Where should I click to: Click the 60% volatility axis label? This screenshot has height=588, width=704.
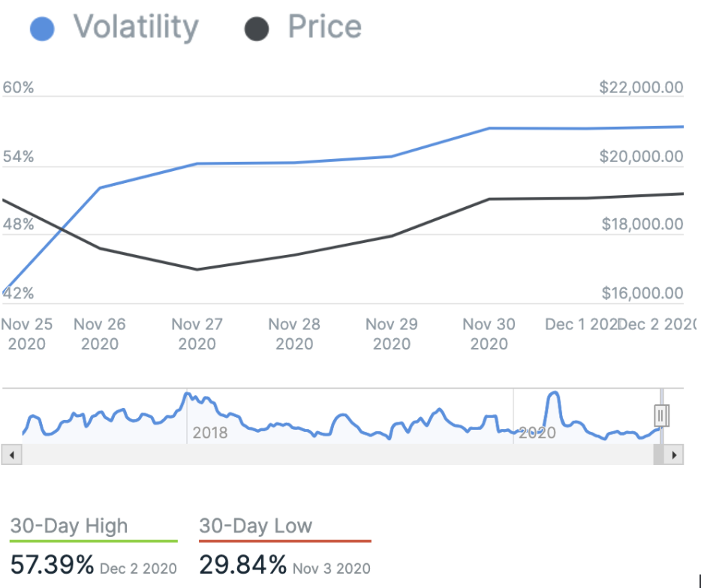pyautogui.click(x=19, y=88)
